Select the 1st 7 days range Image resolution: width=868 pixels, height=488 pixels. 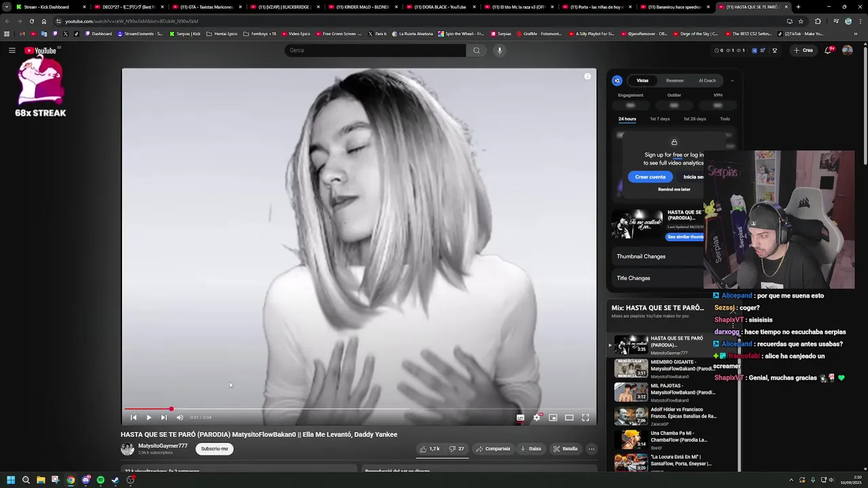point(660,119)
